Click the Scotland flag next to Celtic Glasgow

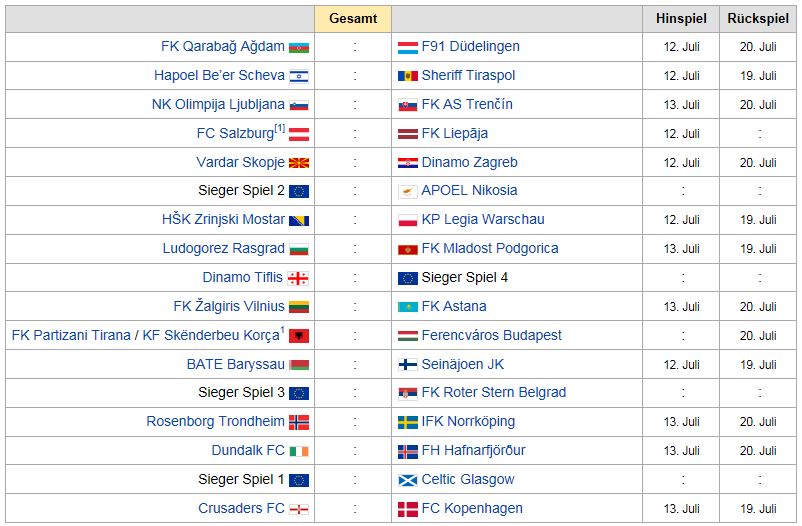[x=408, y=480]
